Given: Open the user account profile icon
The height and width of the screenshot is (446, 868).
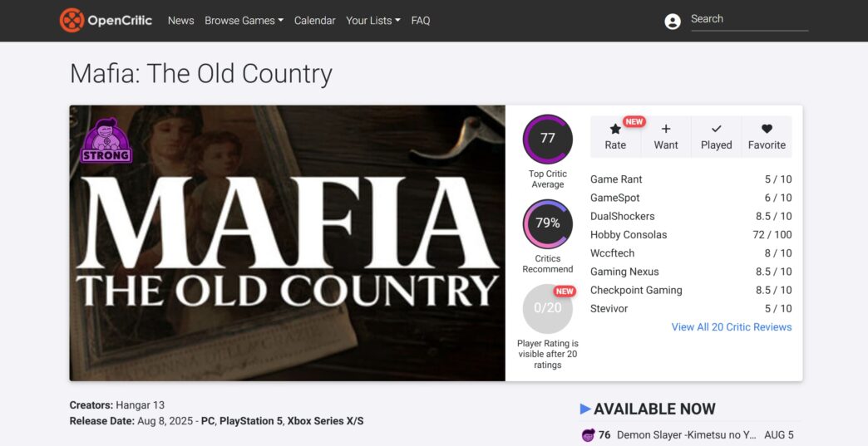Looking at the screenshot, I should click(x=673, y=22).
